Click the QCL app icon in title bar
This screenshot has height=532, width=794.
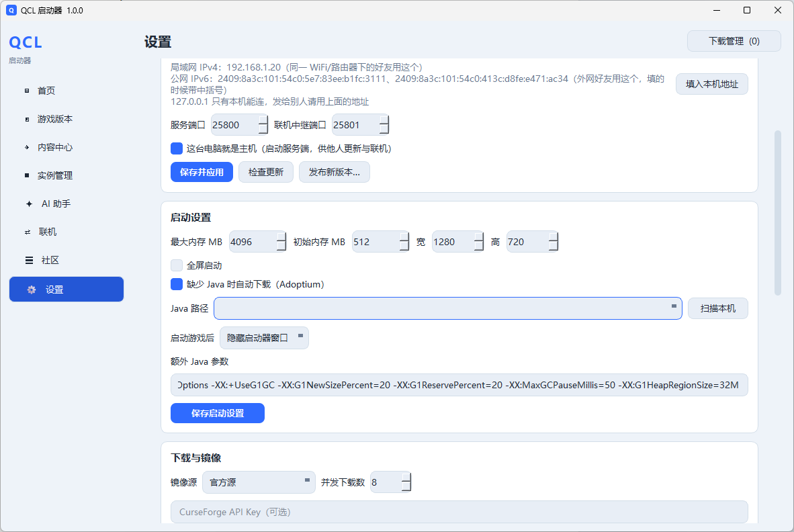11,10
